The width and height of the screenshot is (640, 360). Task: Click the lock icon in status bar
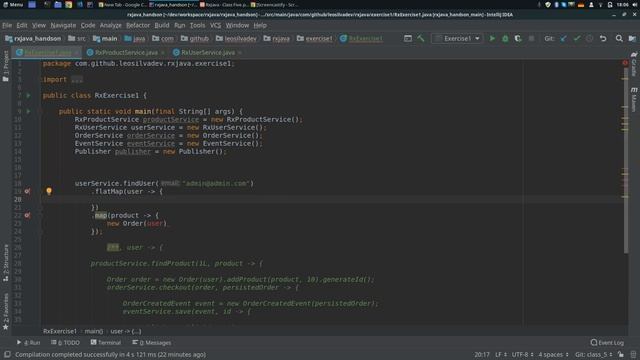tap(621, 354)
